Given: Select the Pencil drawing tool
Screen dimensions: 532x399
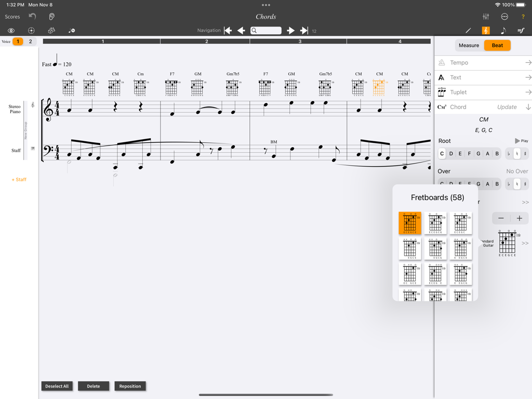Looking at the screenshot, I should pyautogui.click(x=468, y=30).
